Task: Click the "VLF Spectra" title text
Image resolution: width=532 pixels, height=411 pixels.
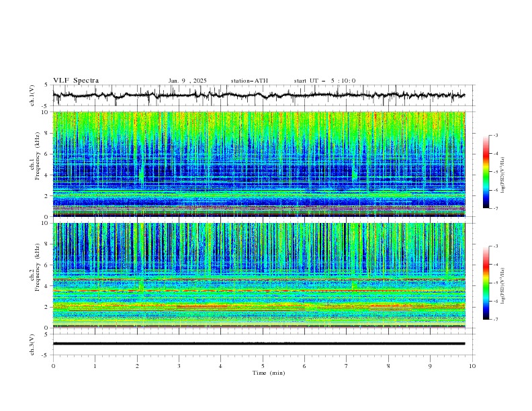Action: click(76, 81)
